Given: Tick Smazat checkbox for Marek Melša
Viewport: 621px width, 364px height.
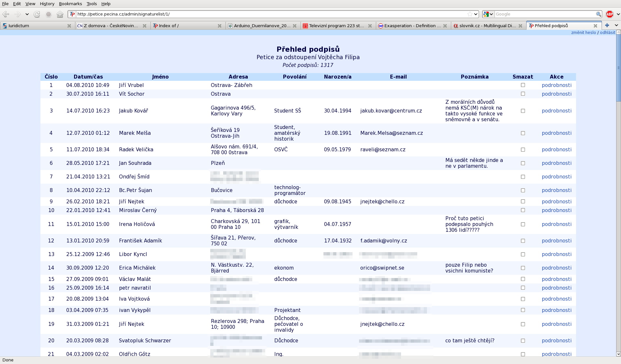Looking at the screenshot, I should point(523,133).
